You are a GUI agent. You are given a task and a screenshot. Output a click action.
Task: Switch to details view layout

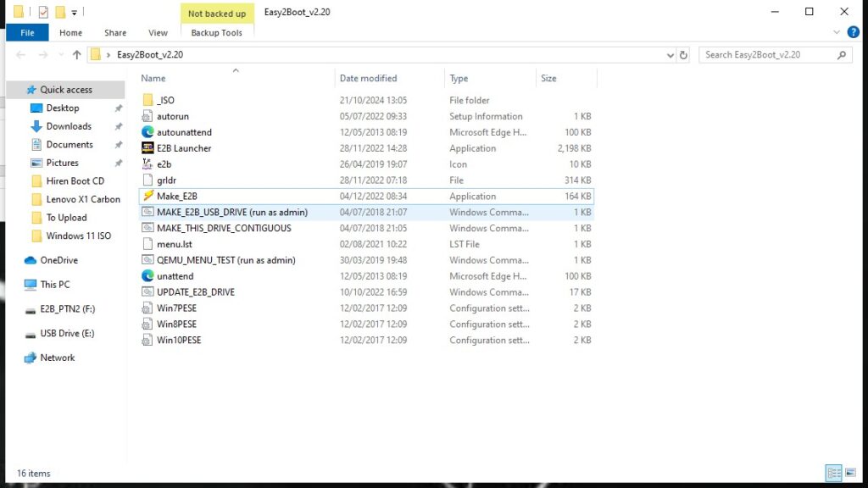point(833,473)
